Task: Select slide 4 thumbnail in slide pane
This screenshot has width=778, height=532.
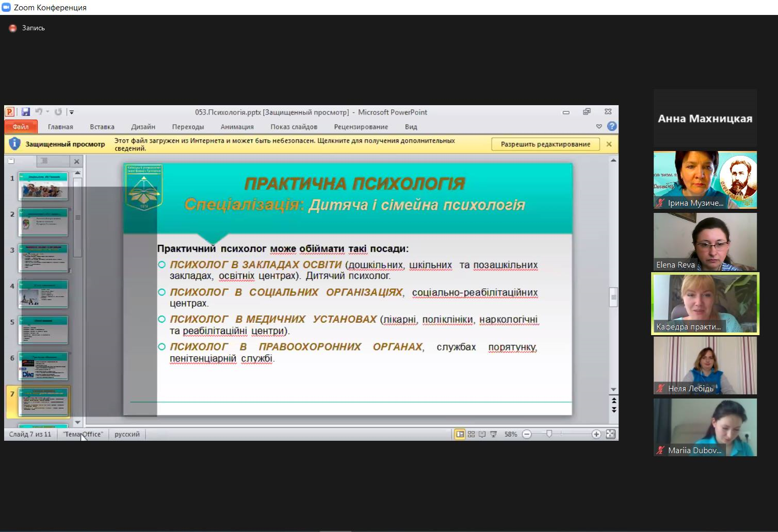Action: [43, 294]
